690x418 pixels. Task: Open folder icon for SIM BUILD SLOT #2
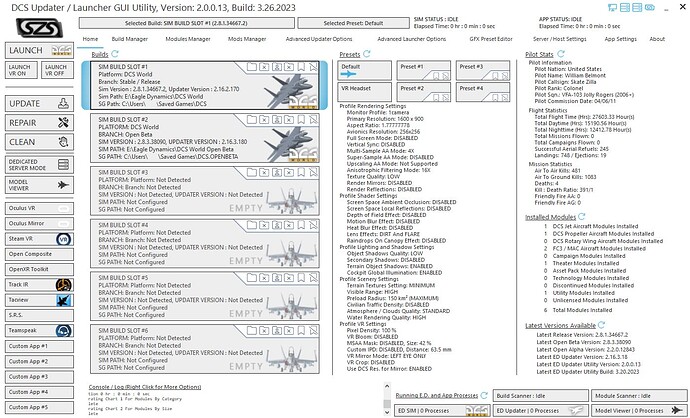click(252, 119)
